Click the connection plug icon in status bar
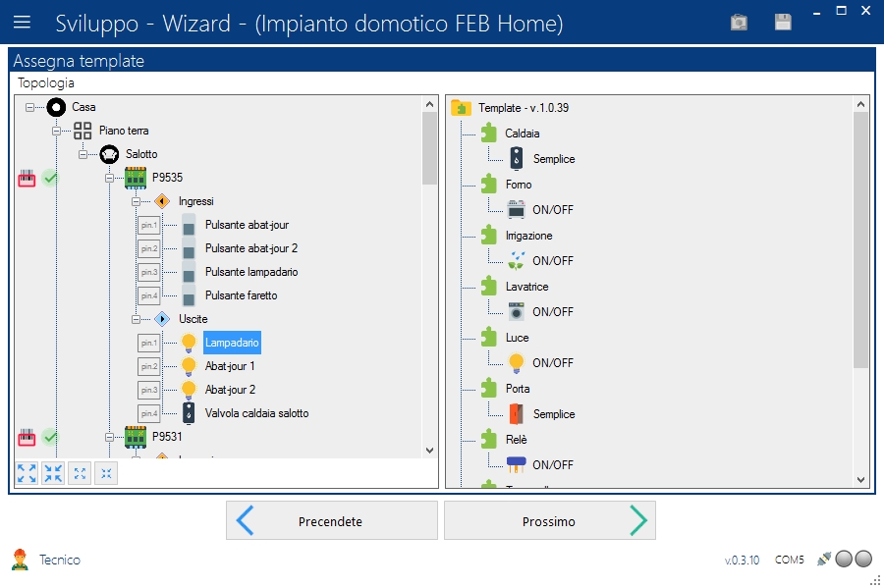The height and width of the screenshot is (588, 884). [x=824, y=560]
